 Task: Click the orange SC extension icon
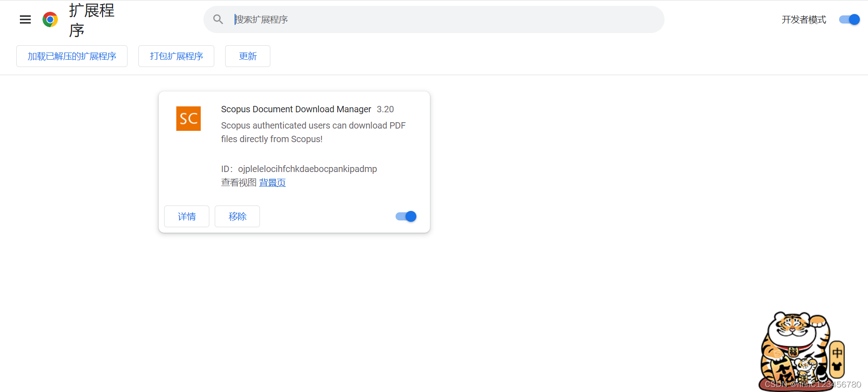click(189, 119)
